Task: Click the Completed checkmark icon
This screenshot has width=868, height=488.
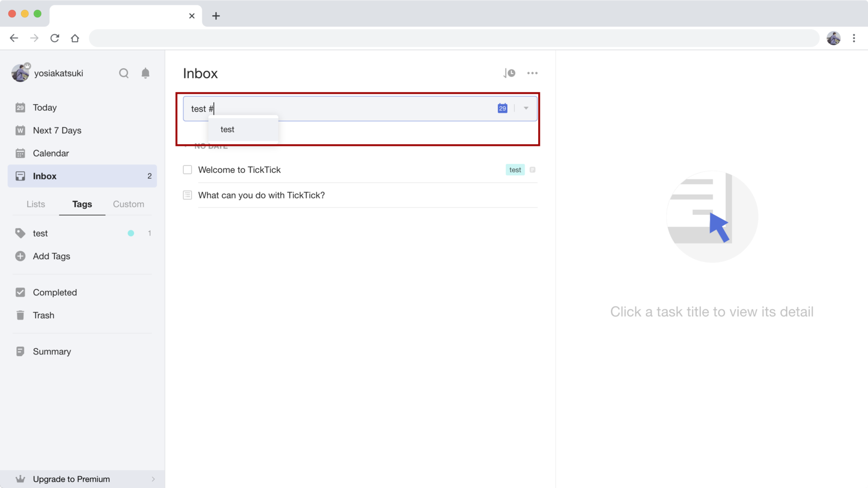Action: click(20, 292)
